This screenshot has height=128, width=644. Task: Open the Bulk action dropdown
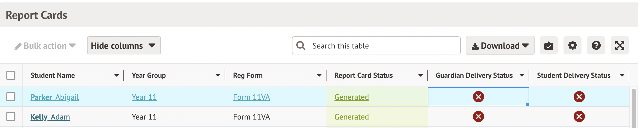(x=45, y=46)
